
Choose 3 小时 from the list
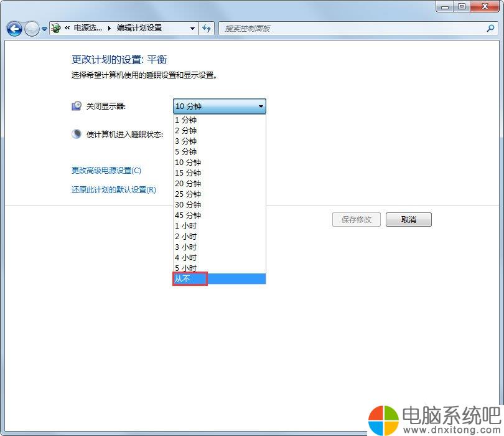[x=220, y=247]
